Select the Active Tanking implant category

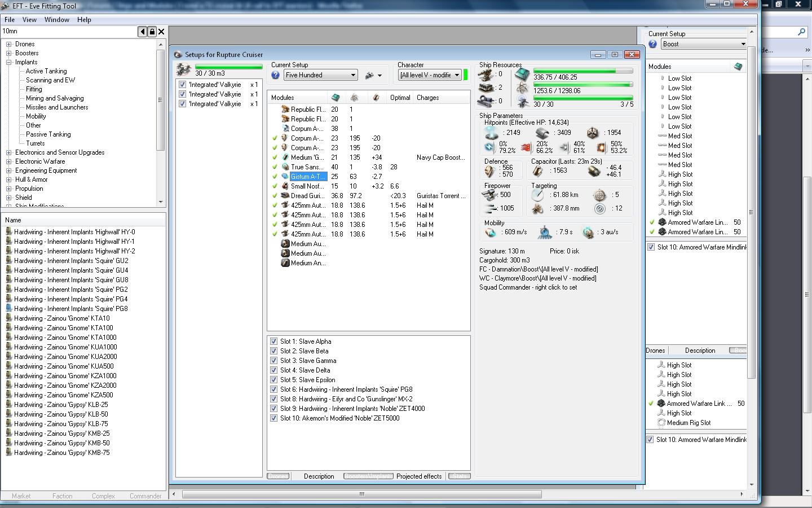[x=46, y=71]
